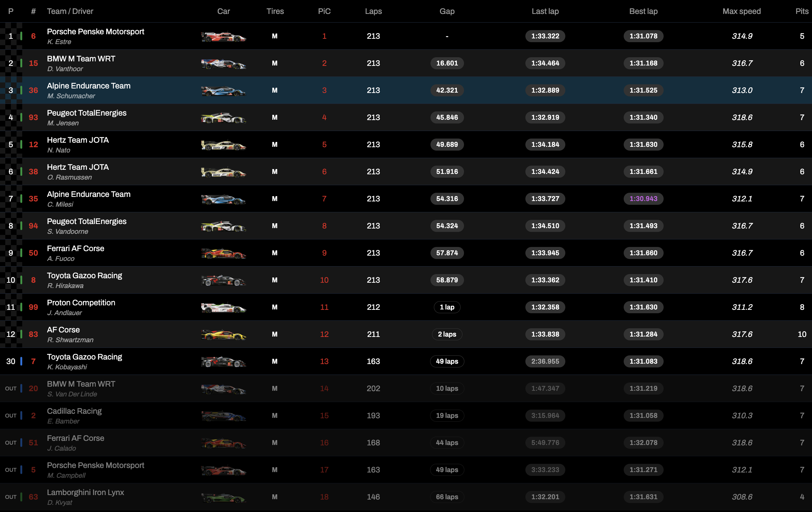This screenshot has width=812, height=512.
Task: Click car number 50
Action: [34, 253]
